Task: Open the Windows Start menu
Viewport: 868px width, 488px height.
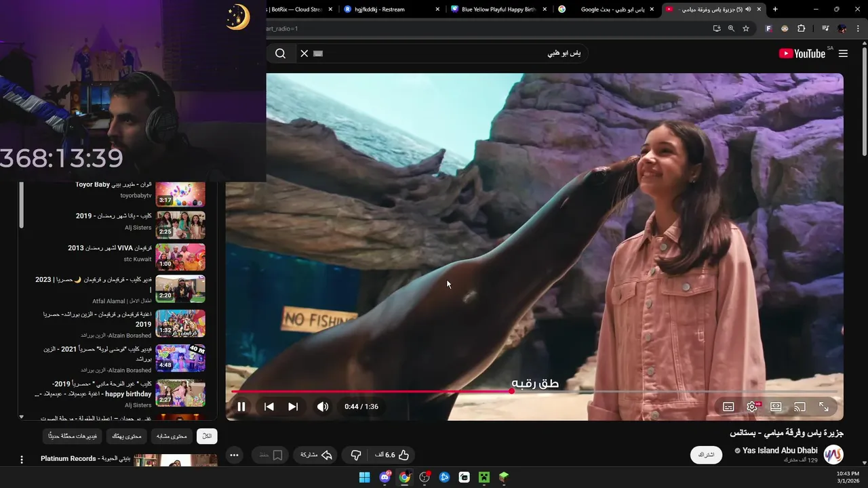Action: pos(364,477)
